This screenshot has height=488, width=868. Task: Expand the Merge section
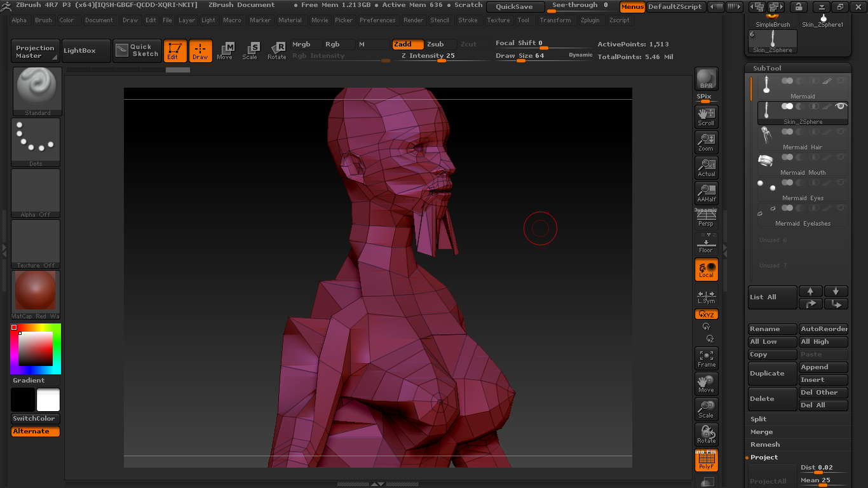pos(761,432)
